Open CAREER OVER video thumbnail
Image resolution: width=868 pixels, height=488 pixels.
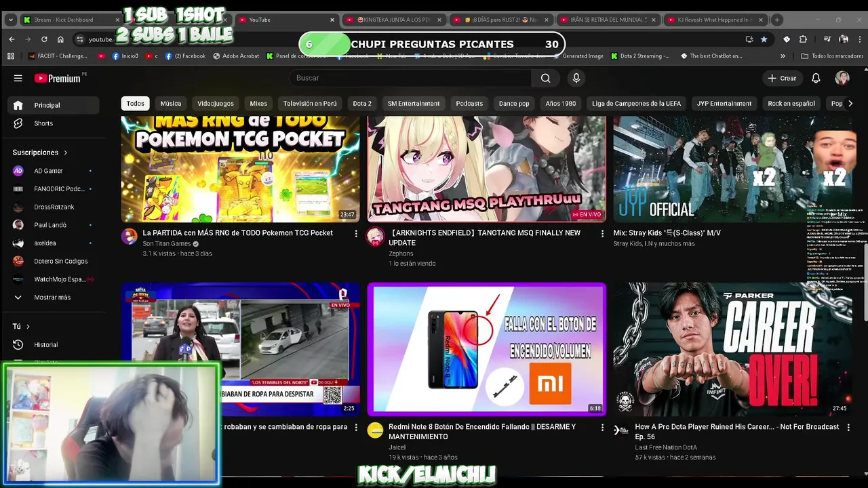point(733,348)
